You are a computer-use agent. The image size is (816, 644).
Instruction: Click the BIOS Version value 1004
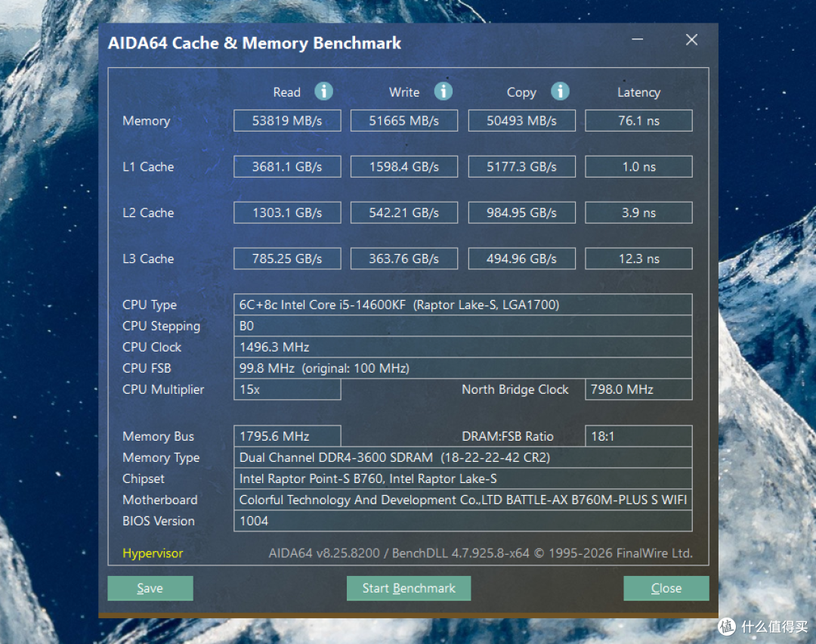click(463, 521)
